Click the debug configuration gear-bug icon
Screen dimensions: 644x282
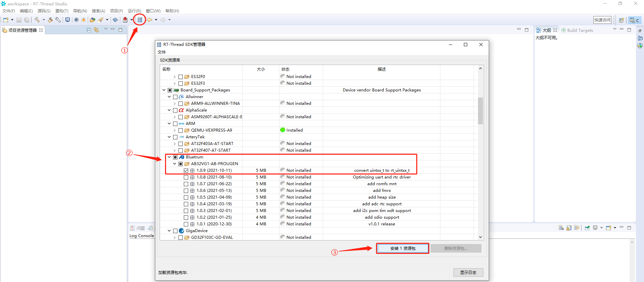(76, 20)
